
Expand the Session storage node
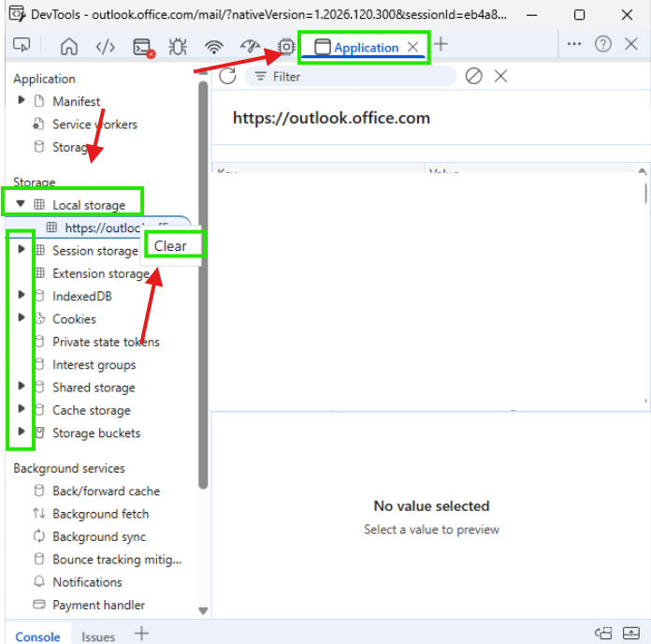coord(22,249)
